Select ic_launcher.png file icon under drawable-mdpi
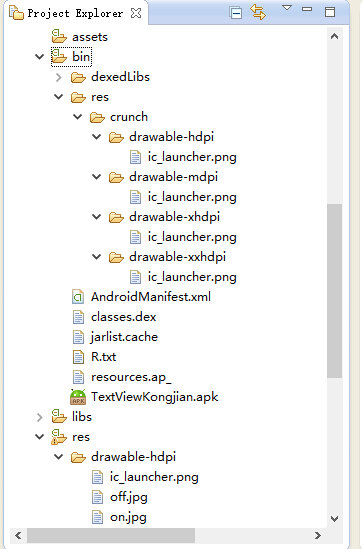The height and width of the screenshot is (549, 363). [x=135, y=197]
